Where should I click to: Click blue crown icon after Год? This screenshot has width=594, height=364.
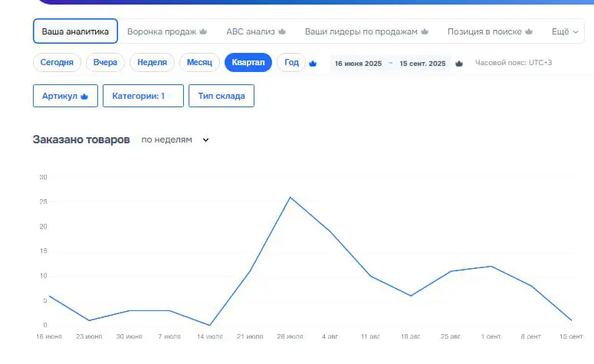tap(313, 64)
